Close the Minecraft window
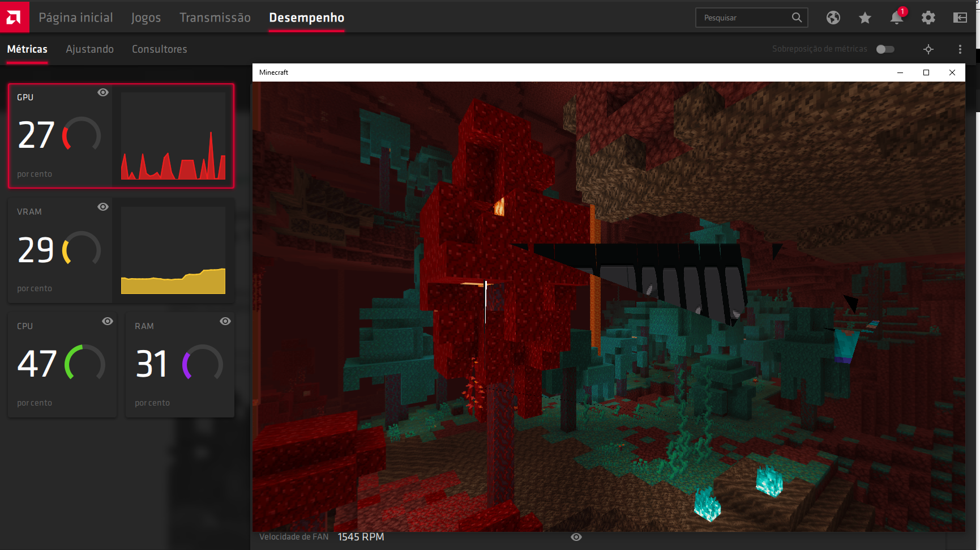Viewport: 980px width, 550px height. point(952,73)
